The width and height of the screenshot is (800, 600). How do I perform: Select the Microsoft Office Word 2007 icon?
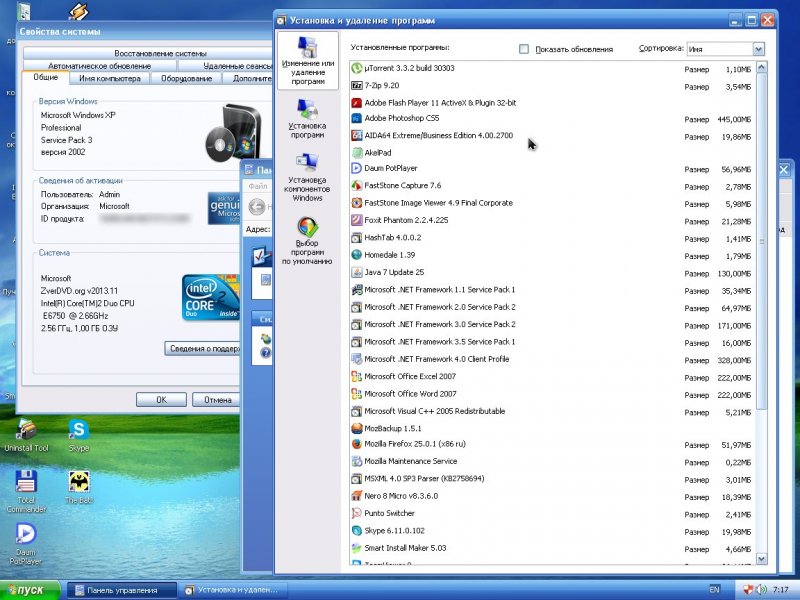point(357,394)
